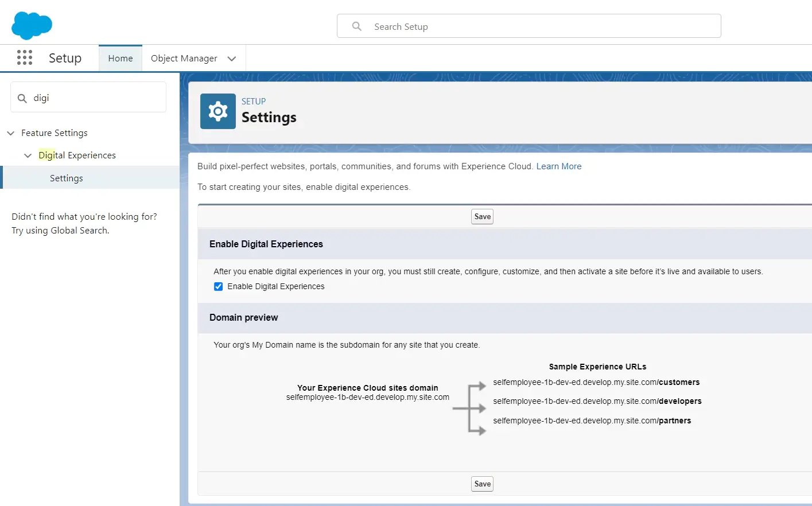Click the SETUP breadcrumb label above Settings
The image size is (812, 506).
click(x=254, y=101)
